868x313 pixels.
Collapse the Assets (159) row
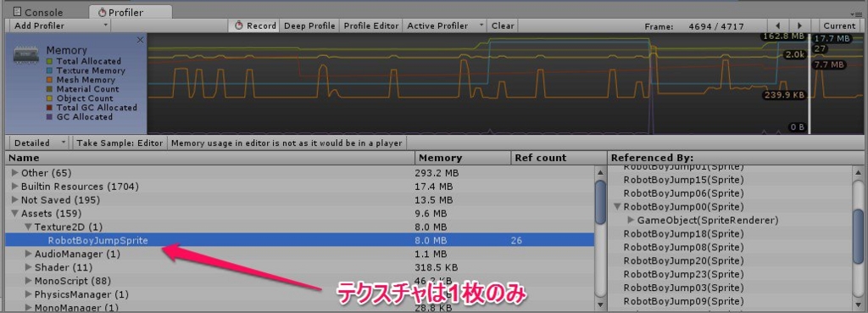[15, 213]
